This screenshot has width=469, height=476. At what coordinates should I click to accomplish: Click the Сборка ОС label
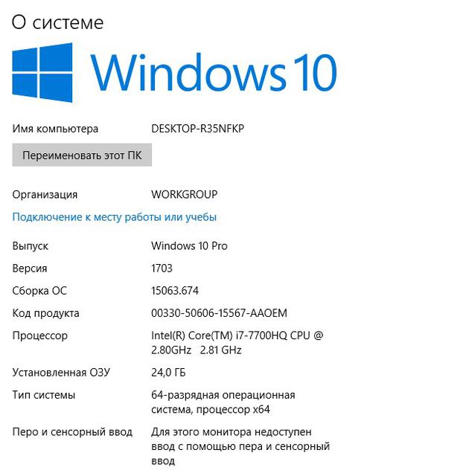coord(39,291)
